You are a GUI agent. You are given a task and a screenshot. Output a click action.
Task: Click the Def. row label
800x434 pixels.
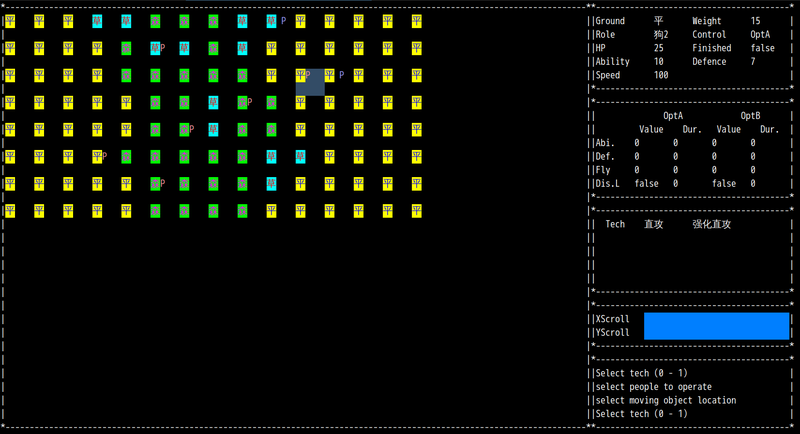pyautogui.click(x=605, y=157)
